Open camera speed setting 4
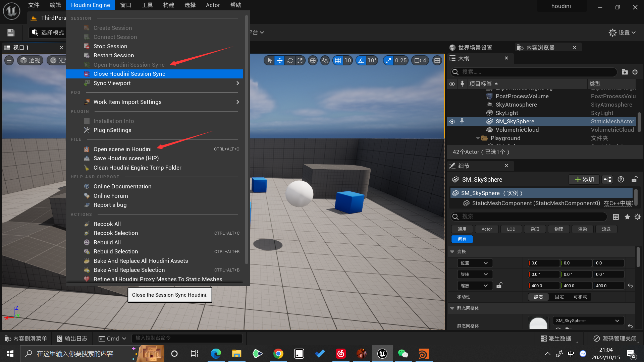Image resolution: width=644 pixels, height=362 pixels. click(x=420, y=60)
